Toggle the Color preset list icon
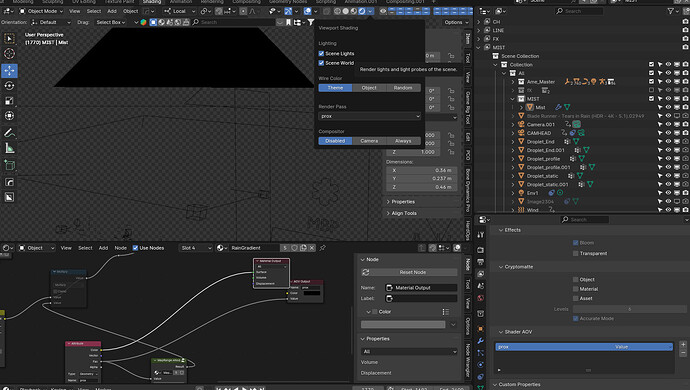This screenshot has height=390, width=690. point(446,312)
